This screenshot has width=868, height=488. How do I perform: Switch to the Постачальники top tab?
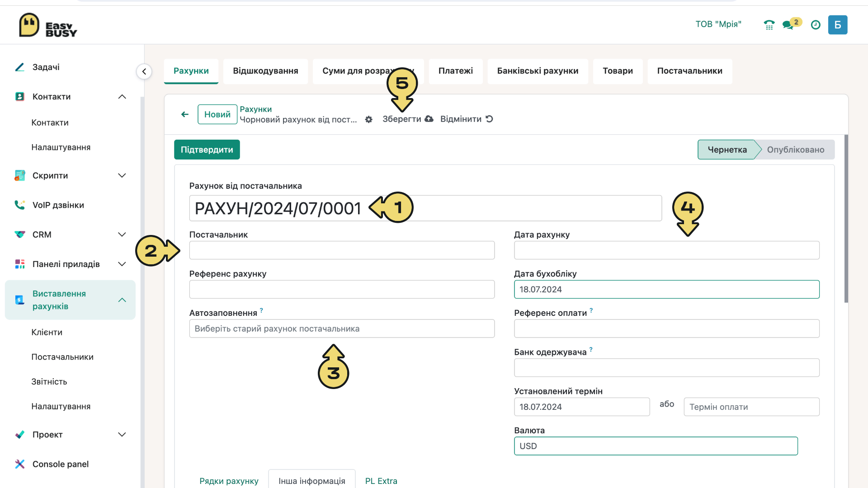pos(690,71)
